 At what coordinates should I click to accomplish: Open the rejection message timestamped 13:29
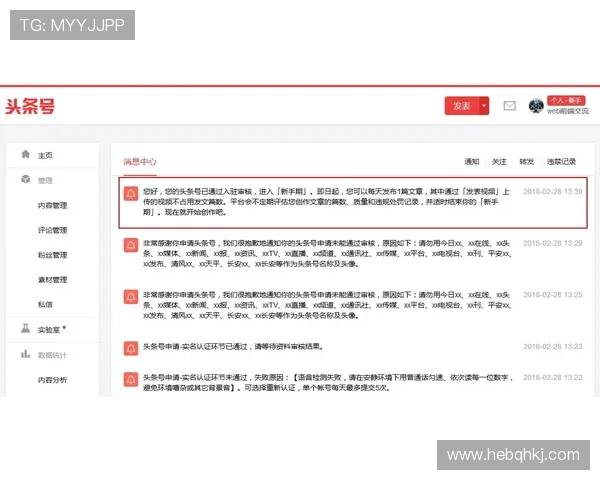click(x=328, y=253)
